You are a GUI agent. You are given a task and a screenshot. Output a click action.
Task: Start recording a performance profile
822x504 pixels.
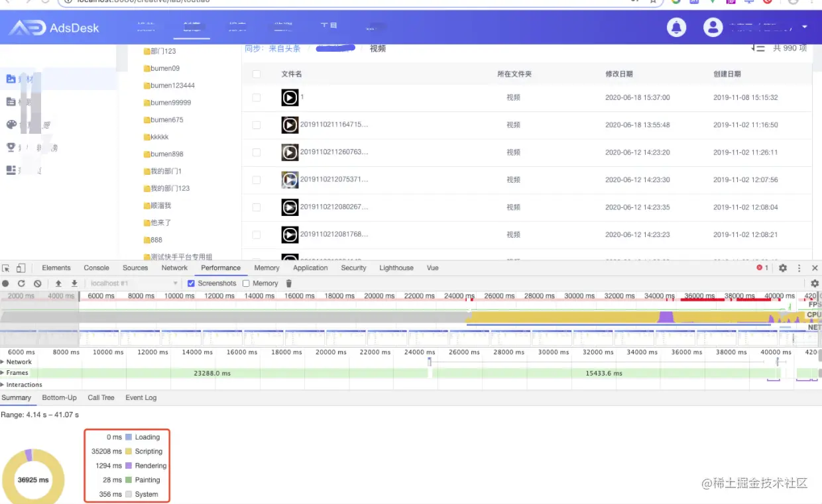(6, 283)
